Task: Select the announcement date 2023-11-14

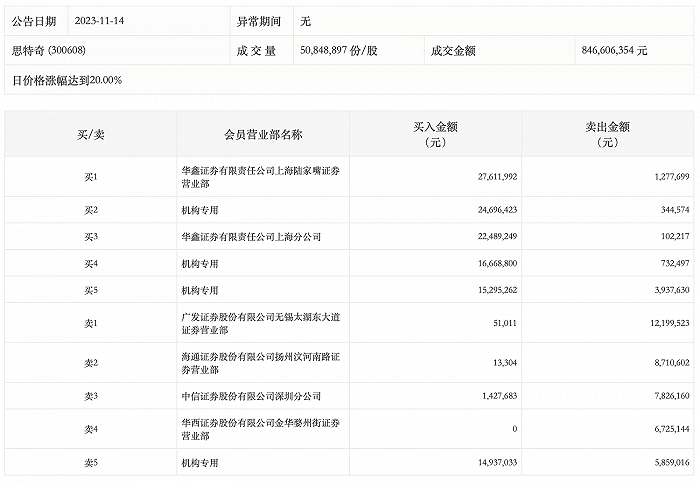Action: click(99, 21)
